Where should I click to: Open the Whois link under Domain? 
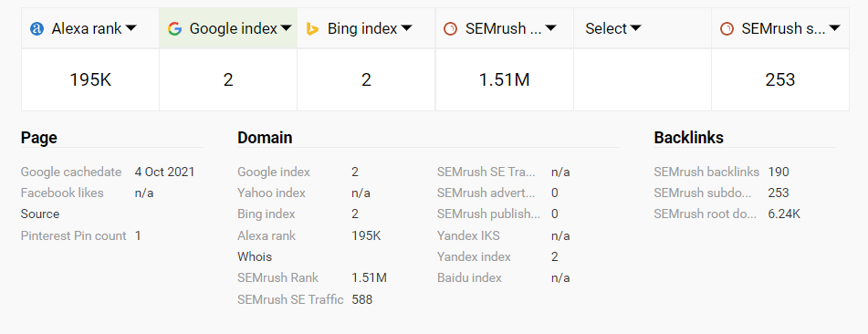(255, 257)
